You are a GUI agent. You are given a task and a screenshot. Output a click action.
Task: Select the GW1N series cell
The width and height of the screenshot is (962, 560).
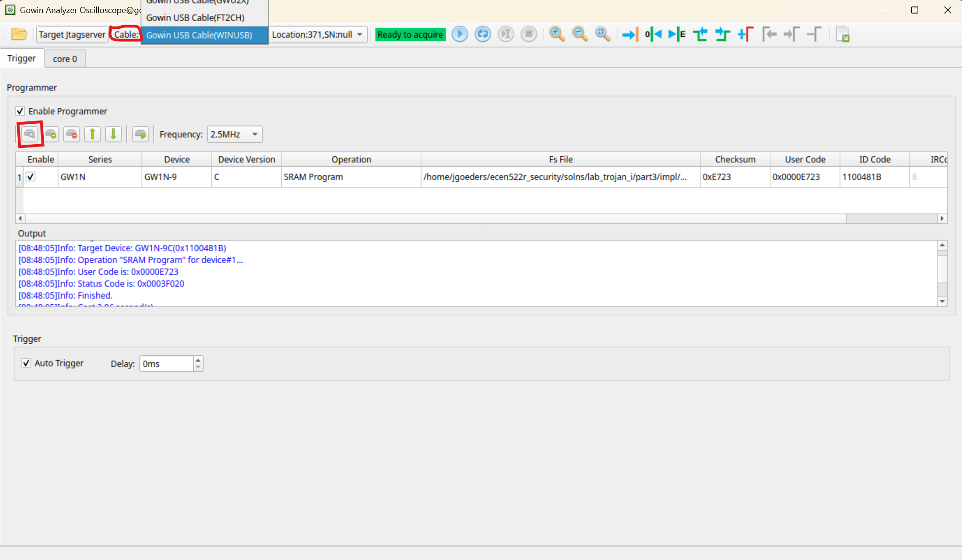point(100,177)
